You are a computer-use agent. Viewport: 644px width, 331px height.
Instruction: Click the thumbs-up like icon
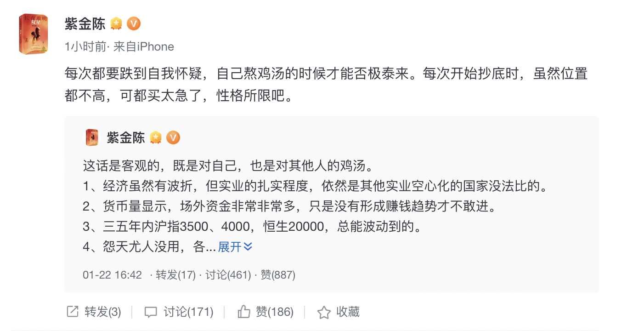[x=243, y=312]
